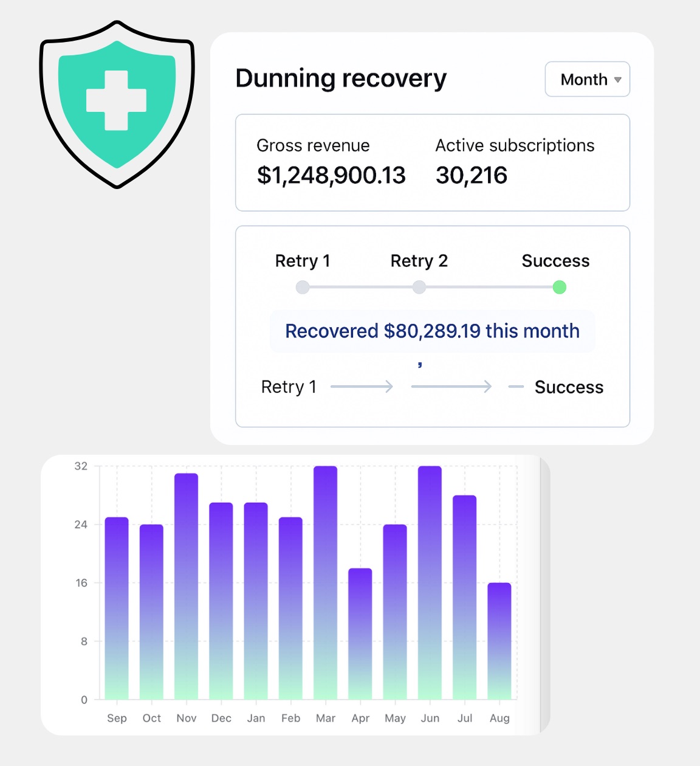
Task: Select the Nov bar in chart
Action: point(187,587)
